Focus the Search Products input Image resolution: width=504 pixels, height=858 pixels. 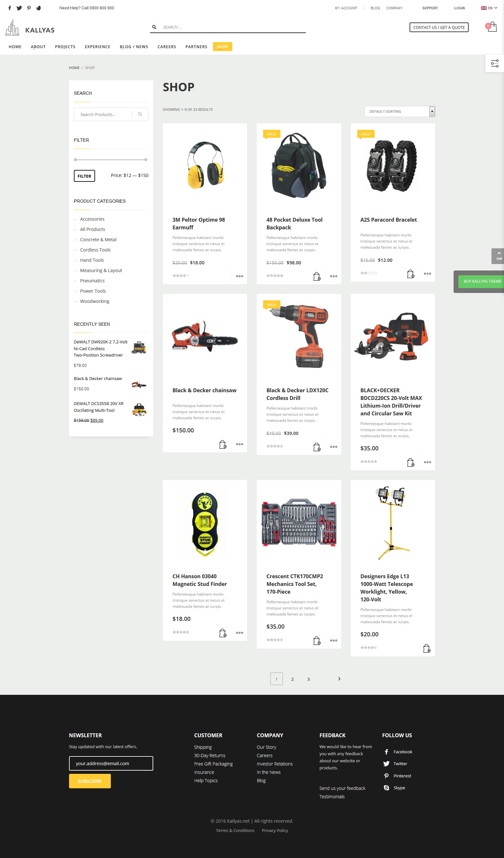point(103,114)
